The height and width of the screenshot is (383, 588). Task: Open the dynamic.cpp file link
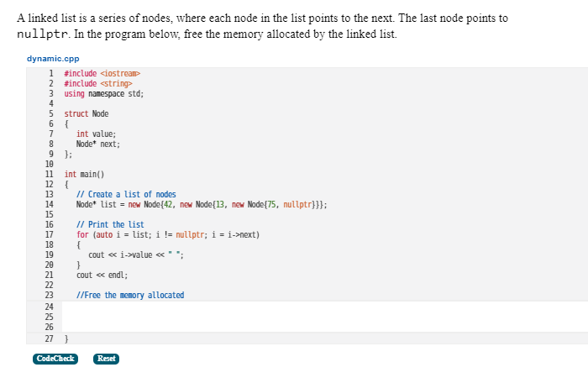[53, 59]
